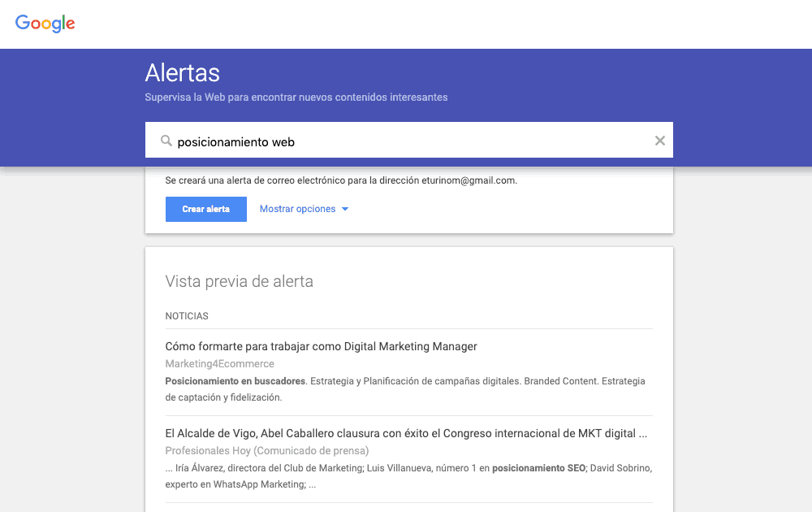Click the NOTICIAS section label
This screenshot has width=812, height=512.
point(187,316)
